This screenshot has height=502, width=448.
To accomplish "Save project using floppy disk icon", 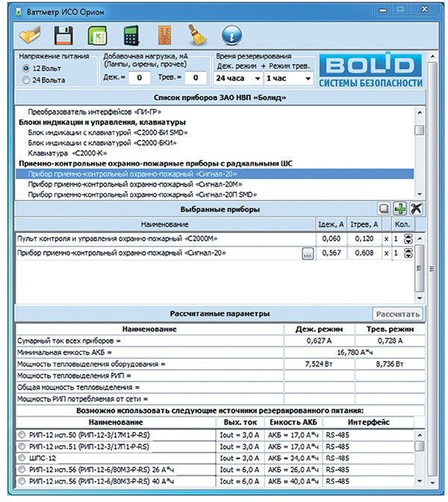I will (63, 35).
